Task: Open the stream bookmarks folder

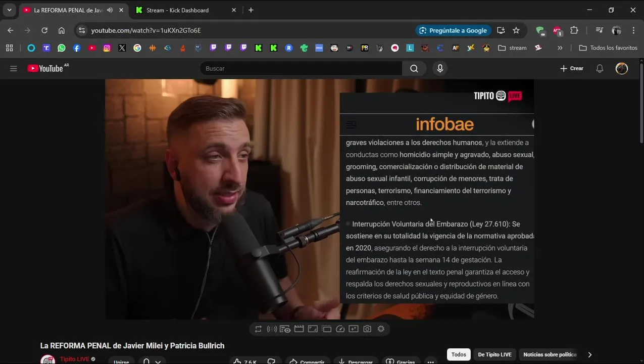Action: point(512,48)
